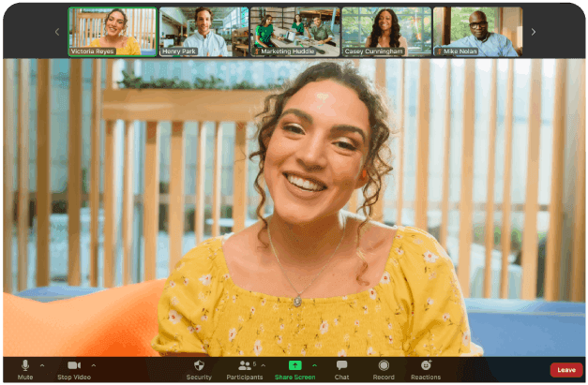Viewport: 588px width, 385px height.
Task: Mute the microphone
Action: click(x=25, y=370)
